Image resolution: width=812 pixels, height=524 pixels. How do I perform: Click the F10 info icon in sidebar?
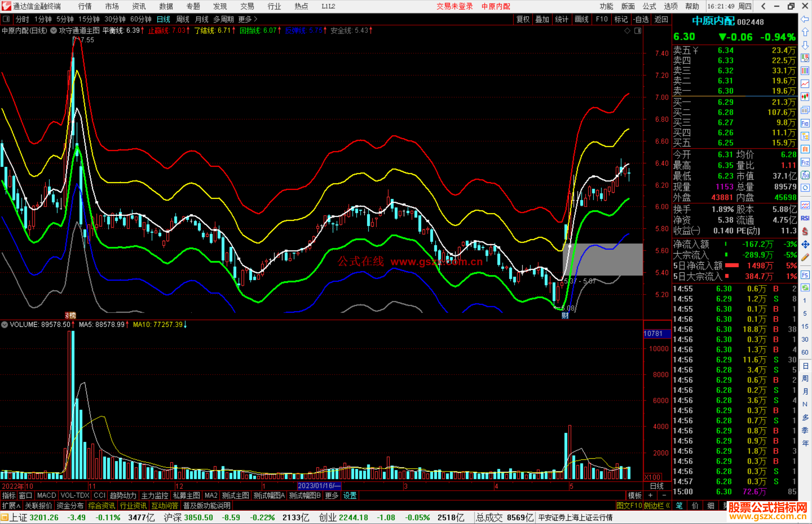805,124
